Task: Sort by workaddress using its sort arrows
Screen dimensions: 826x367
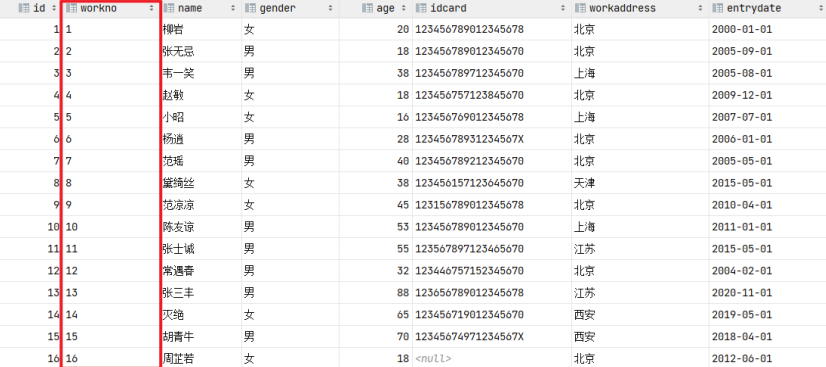Action: coord(701,8)
